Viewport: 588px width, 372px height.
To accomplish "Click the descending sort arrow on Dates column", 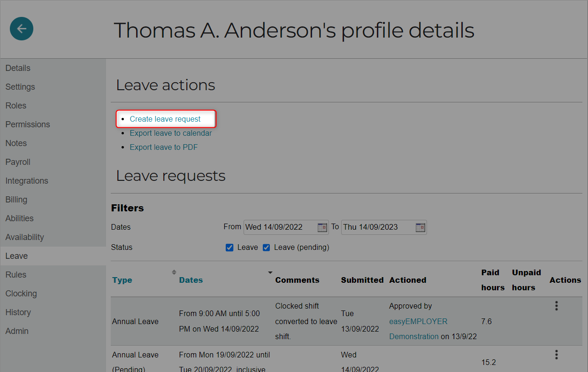I will (x=270, y=272).
